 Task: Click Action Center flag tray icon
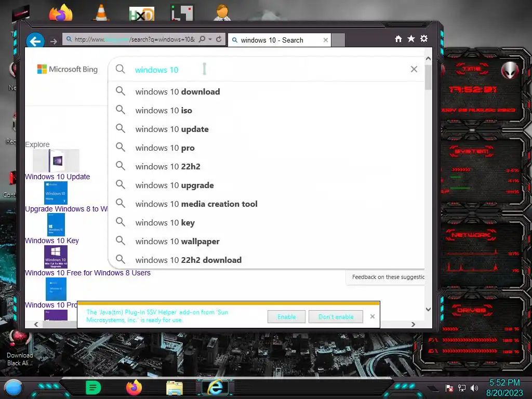(449, 388)
